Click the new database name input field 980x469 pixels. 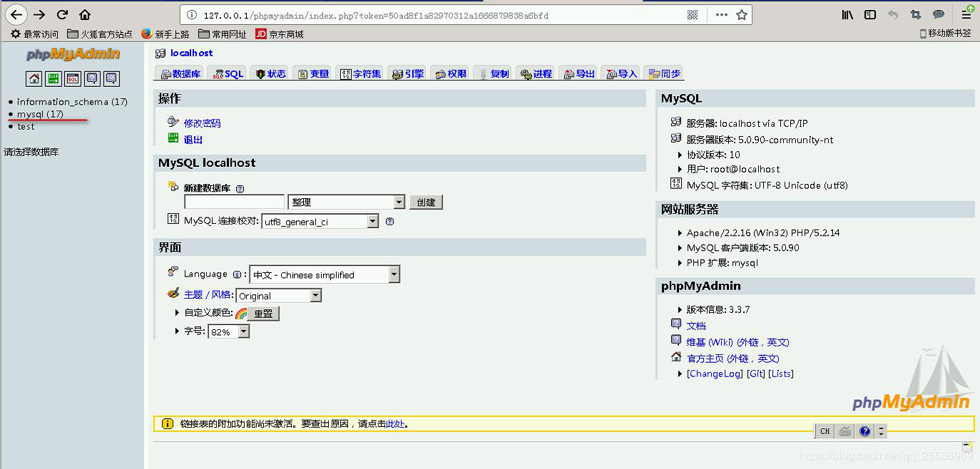(235, 202)
